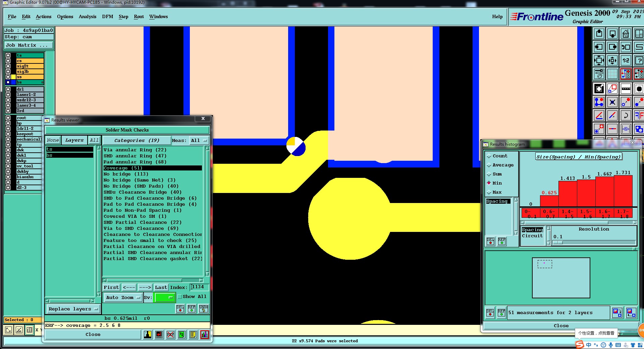Click the crossed-out REF icon in Results viewer
The width and height of the screenshot is (644, 349).
[x=170, y=335]
